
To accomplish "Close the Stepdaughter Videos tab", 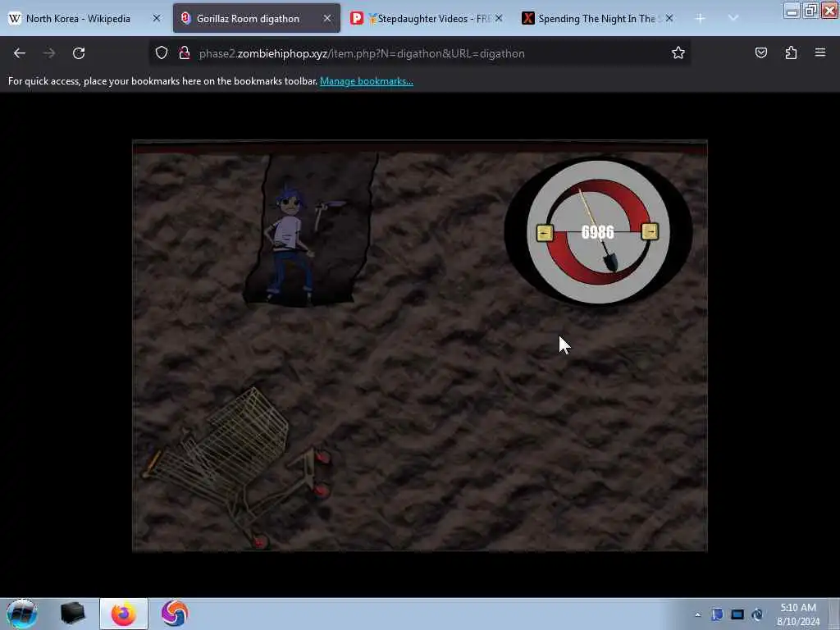I will point(499,18).
